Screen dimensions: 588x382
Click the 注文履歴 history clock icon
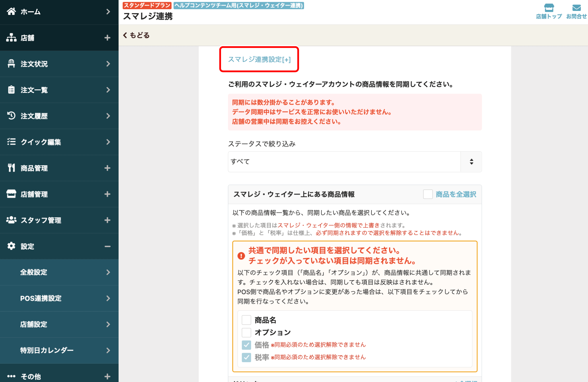click(11, 116)
